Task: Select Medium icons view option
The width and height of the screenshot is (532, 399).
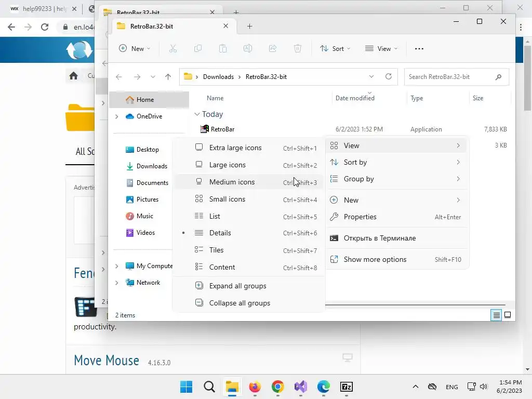Action: tap(250, 182)
